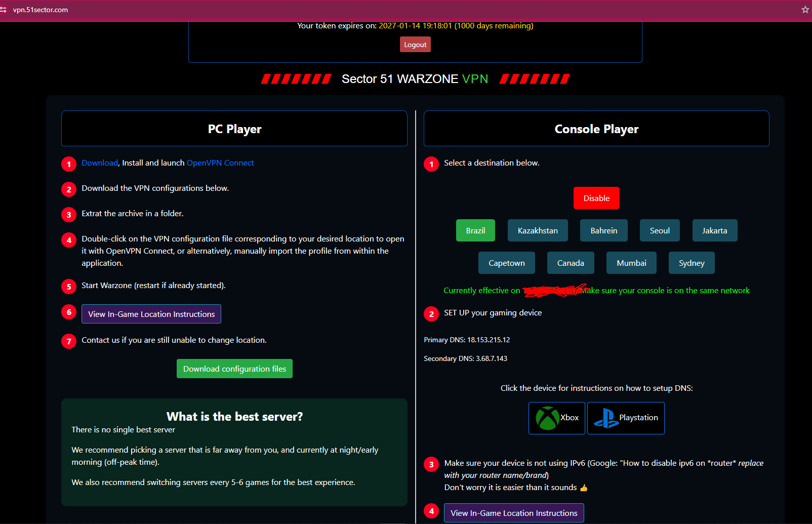
Task: Click the Playstation logo icon
Action: [605, 418]
